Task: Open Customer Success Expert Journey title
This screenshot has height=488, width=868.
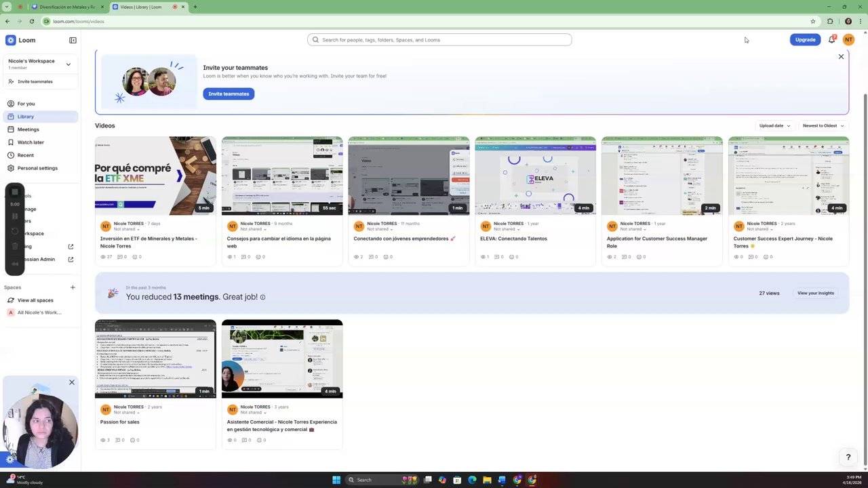Action: point(783,242)
